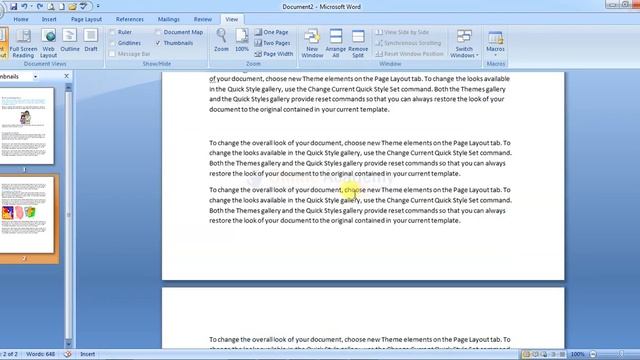Click the Save icon in Quick Access Toolbar
Viewport: 640px width, 360px height.
coord(13,7)
